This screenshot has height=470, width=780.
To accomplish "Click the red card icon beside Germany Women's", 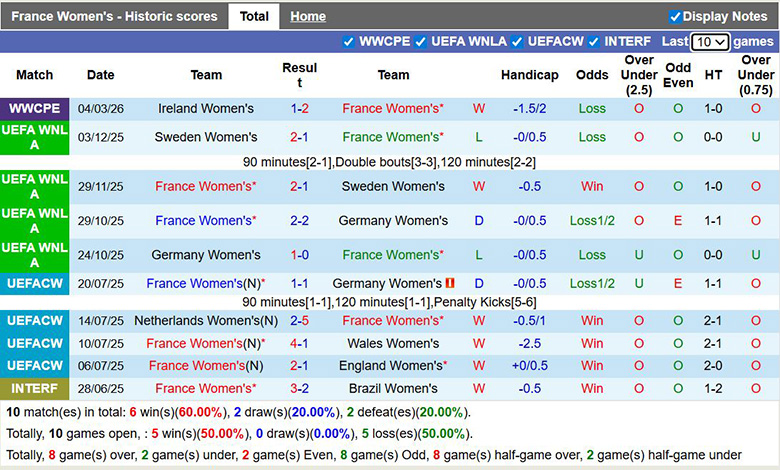I will pos(450,284).
